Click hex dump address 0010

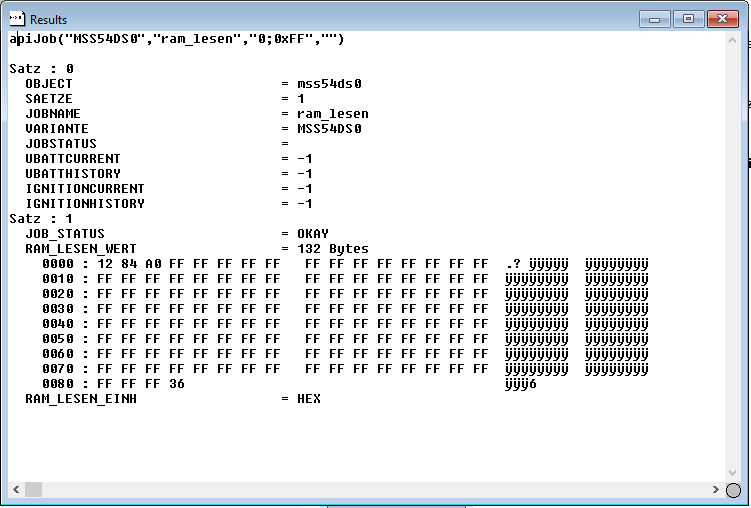[x=58, y=279]
